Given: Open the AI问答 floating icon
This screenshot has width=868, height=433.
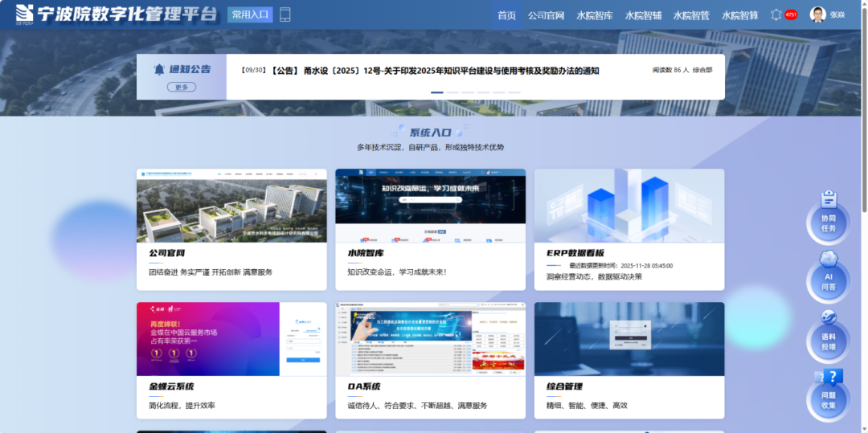Looking at the screenshot, I should point(828,273).
